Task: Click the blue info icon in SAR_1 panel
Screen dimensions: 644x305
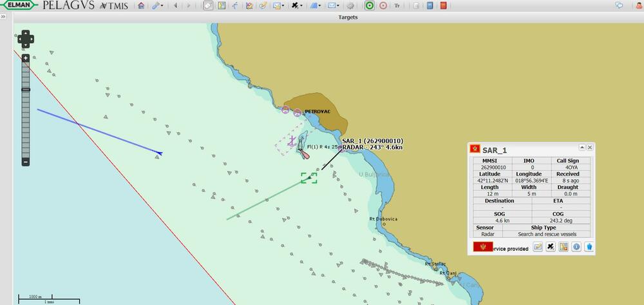Action: click(576, 247)
